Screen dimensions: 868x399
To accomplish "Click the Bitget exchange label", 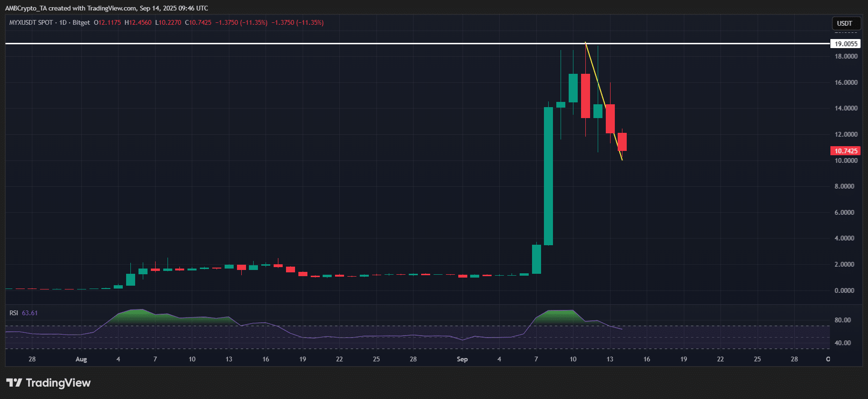I will [81, 22].
